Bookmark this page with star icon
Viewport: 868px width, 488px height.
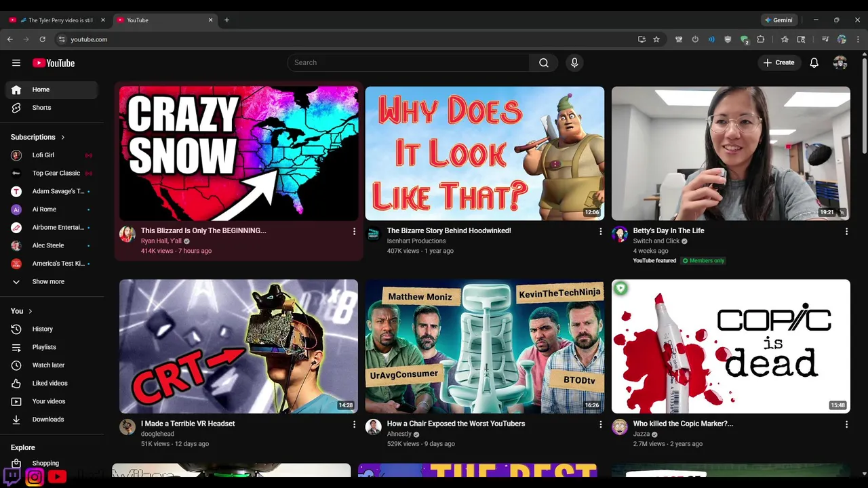coord(656,39)
